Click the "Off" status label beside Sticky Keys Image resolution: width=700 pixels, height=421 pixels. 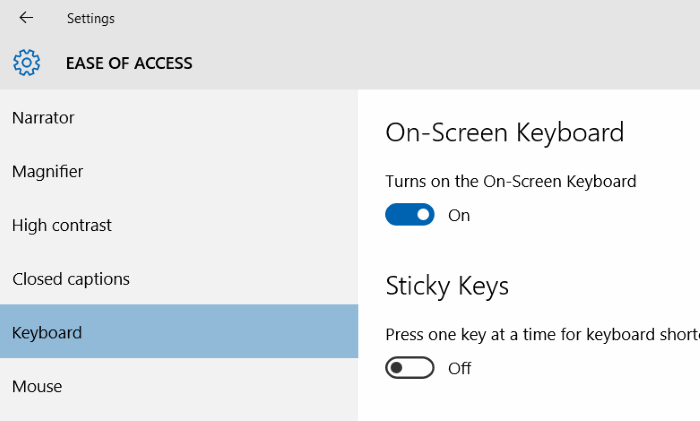tap(459, 368)
